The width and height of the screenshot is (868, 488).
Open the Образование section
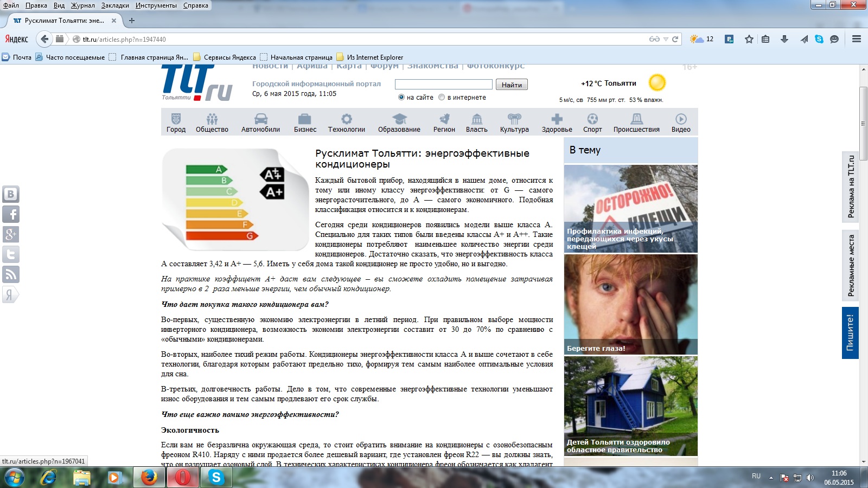[x=399, y=123]
